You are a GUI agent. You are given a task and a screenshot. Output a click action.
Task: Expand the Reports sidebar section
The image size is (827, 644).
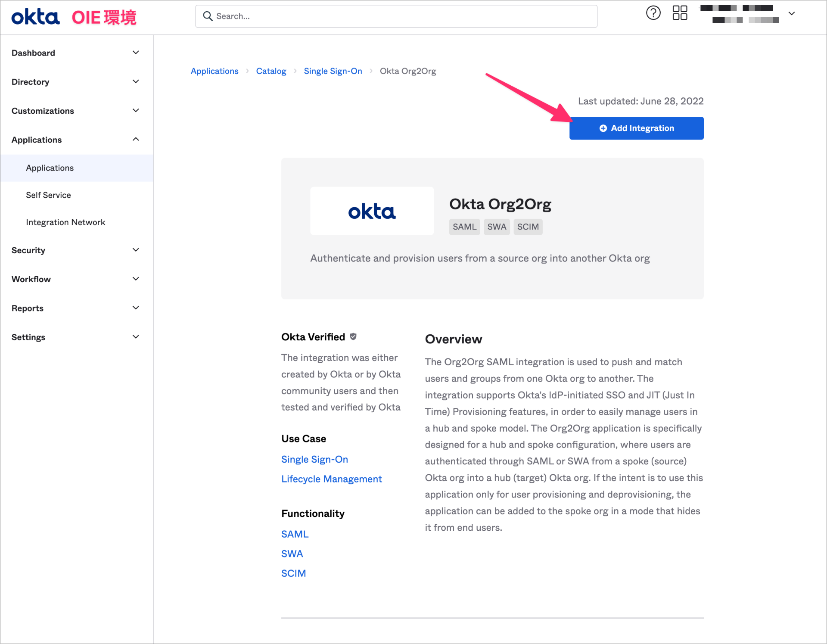tap(135, 308)
